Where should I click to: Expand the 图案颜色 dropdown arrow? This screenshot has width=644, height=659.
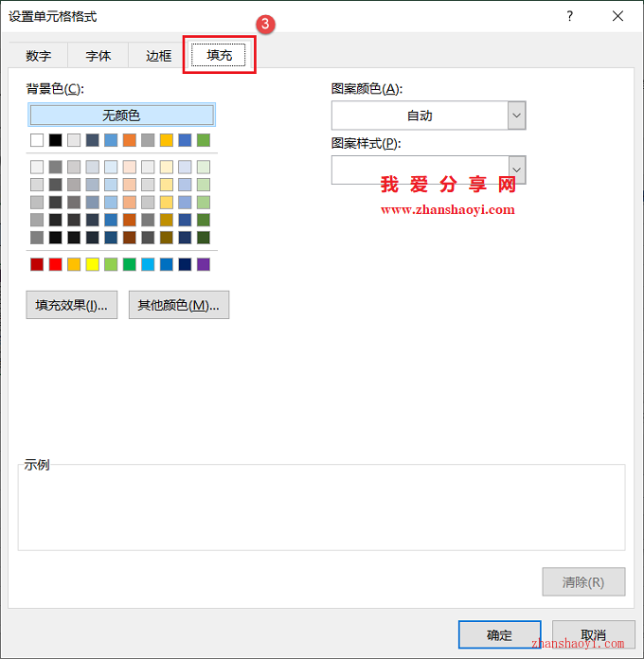pyautogui.click(x=517, y=116)
